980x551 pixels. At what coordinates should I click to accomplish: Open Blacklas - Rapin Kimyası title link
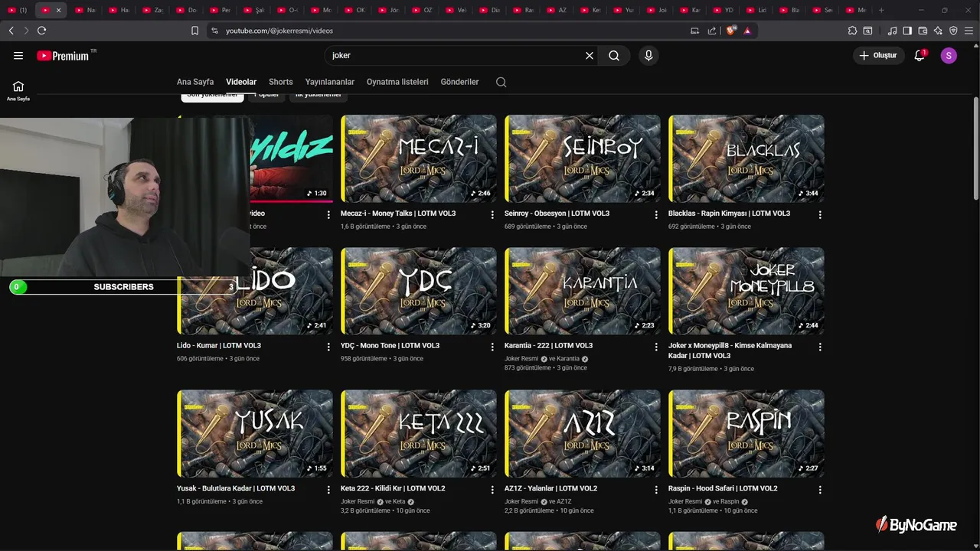pyautogui.click(x=729, y=214)
